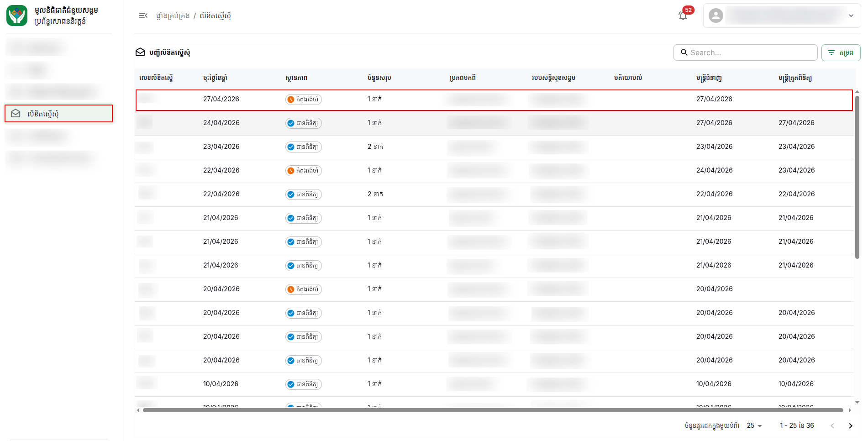
Task: Click the table scroll-up arrow
Action: click(857, 92)
